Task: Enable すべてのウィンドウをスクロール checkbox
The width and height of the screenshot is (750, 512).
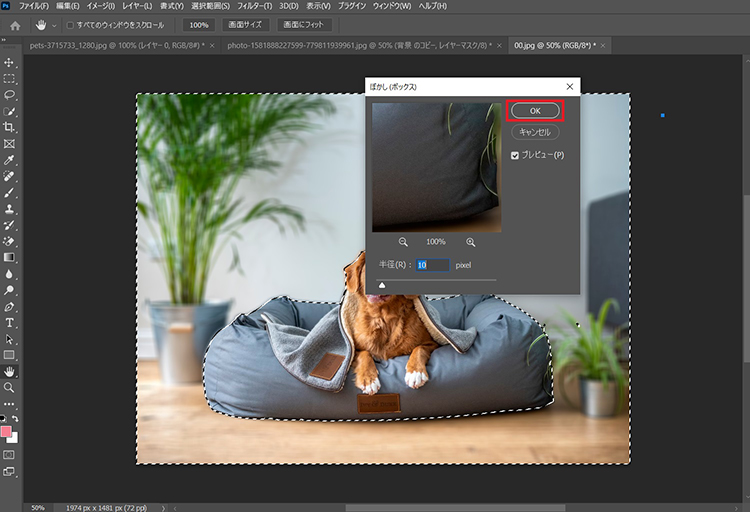Action: pos(70,25)
